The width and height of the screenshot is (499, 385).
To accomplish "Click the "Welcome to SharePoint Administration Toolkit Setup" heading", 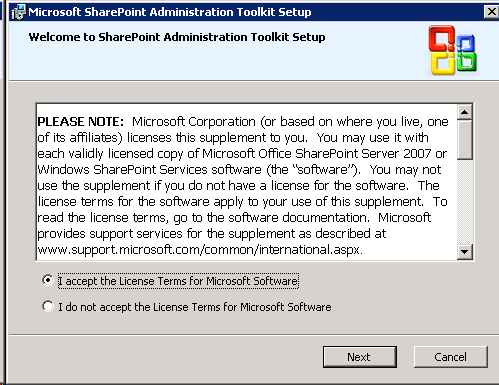I will click(177, 37).
